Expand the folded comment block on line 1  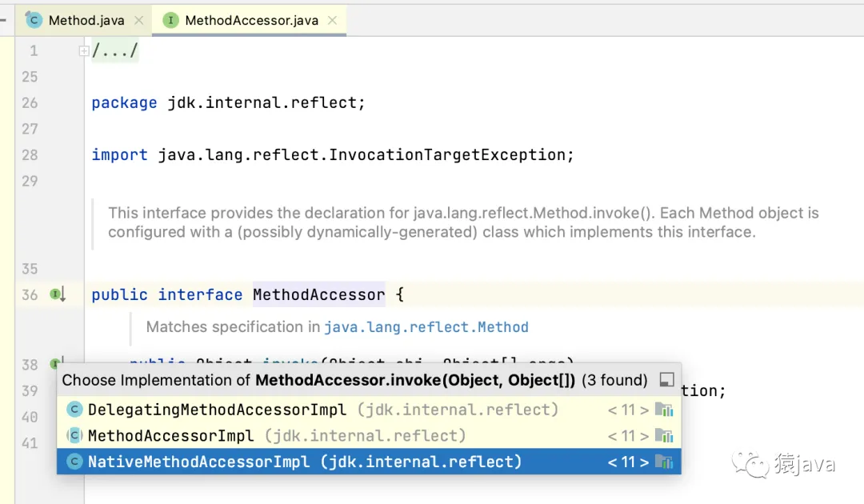tap(83, 51)
